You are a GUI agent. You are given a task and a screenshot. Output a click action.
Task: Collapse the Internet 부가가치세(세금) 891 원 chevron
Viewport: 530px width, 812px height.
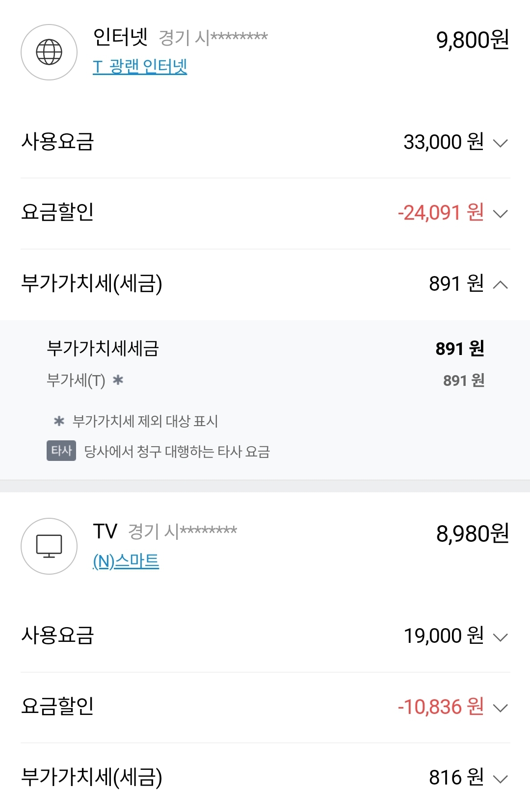pos(500,284)
